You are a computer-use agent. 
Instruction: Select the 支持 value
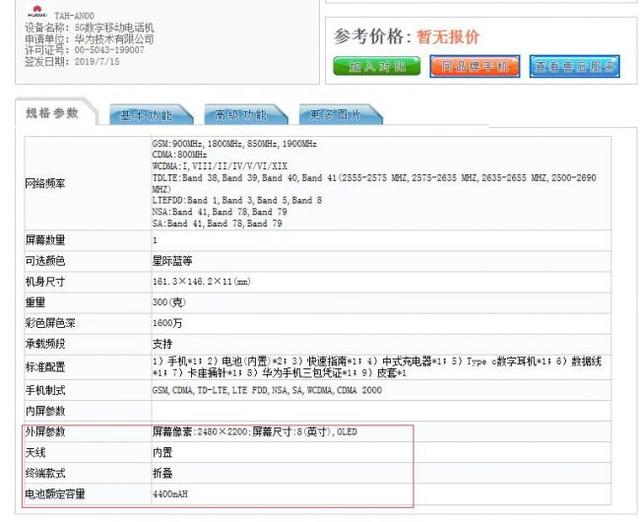162,344
